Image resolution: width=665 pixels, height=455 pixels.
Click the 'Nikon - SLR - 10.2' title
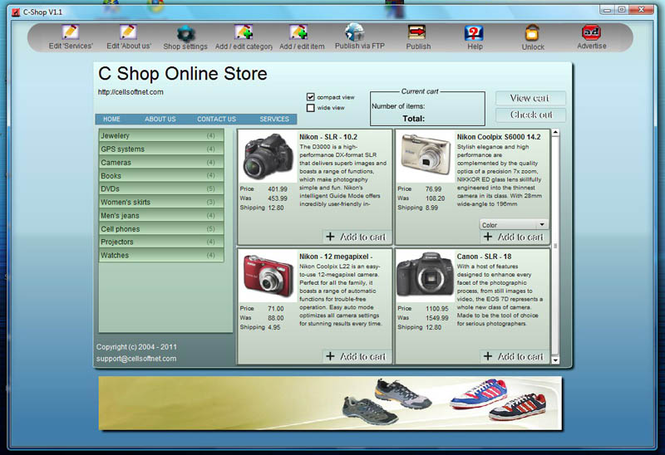[x=328, y=137]
